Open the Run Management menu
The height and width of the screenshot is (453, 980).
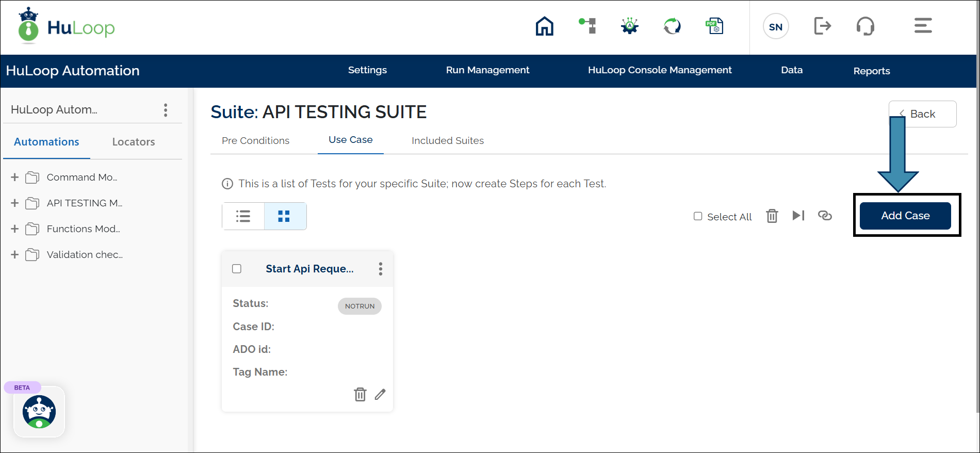487,70
